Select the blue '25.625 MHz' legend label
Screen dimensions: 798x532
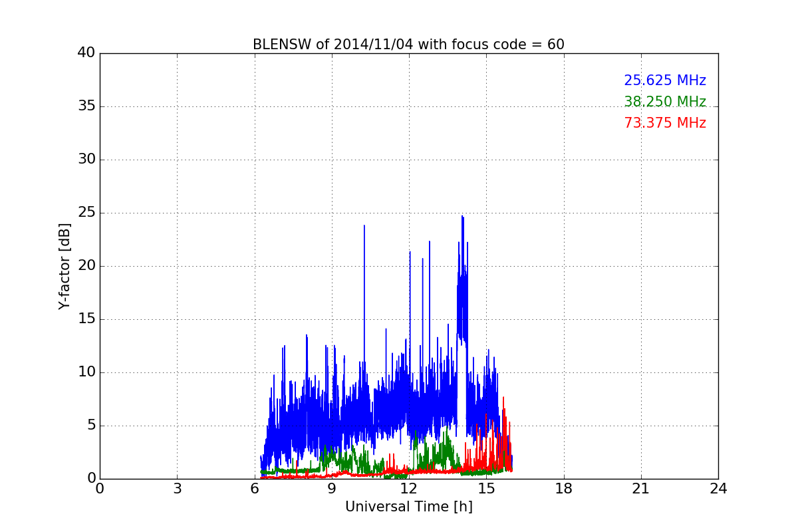click(x=665, y=80)
